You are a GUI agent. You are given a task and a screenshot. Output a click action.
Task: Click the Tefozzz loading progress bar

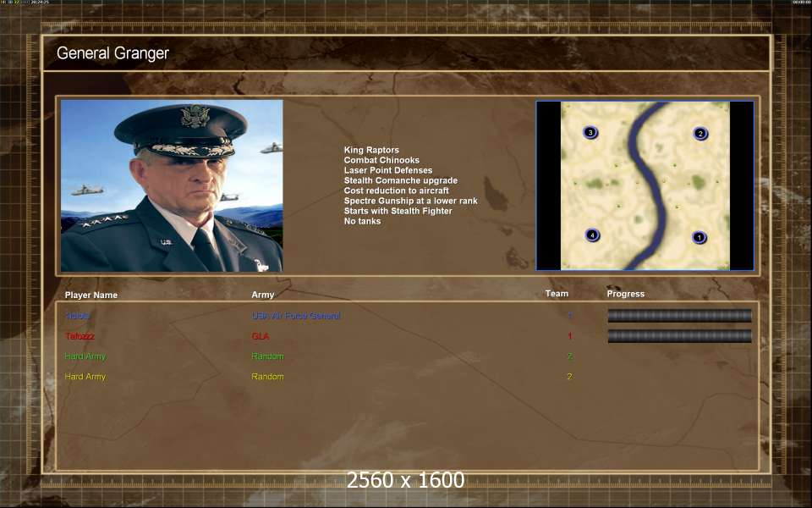(679, 336)
